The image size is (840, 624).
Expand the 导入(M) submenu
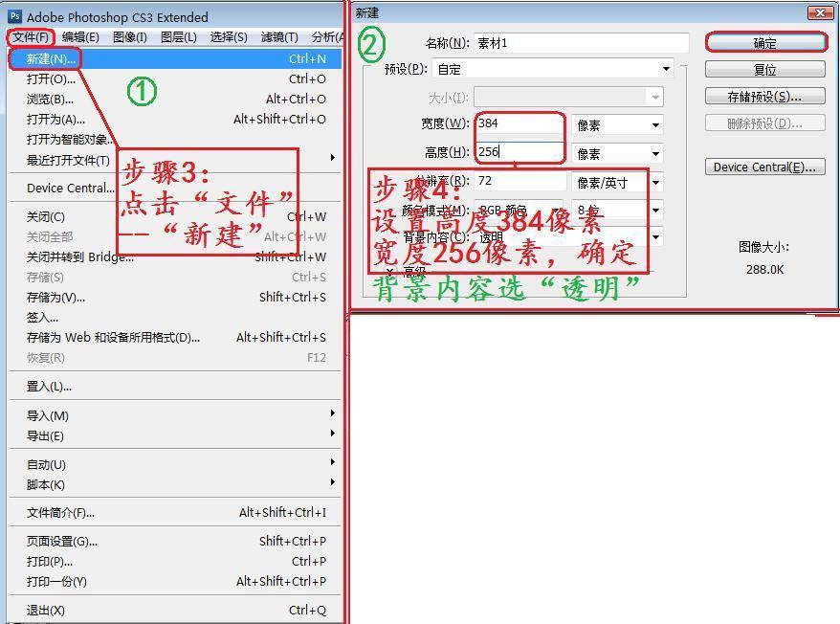pyautogui.click(x=175, y=415)
